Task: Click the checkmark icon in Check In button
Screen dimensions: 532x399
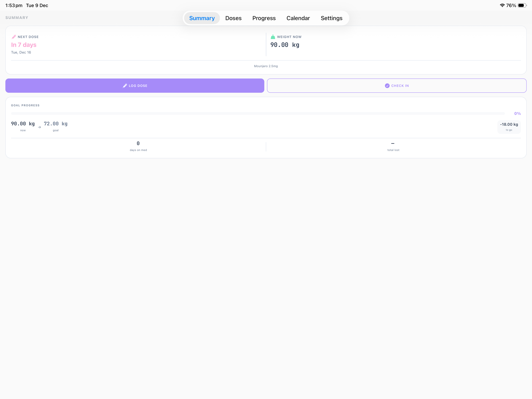Action: 387,86
